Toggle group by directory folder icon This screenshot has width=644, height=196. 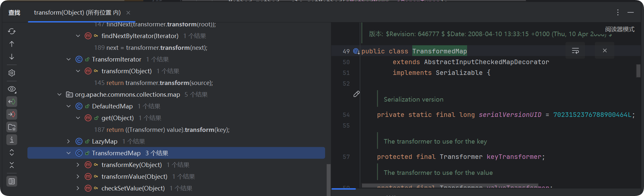[x=12, y=127]
